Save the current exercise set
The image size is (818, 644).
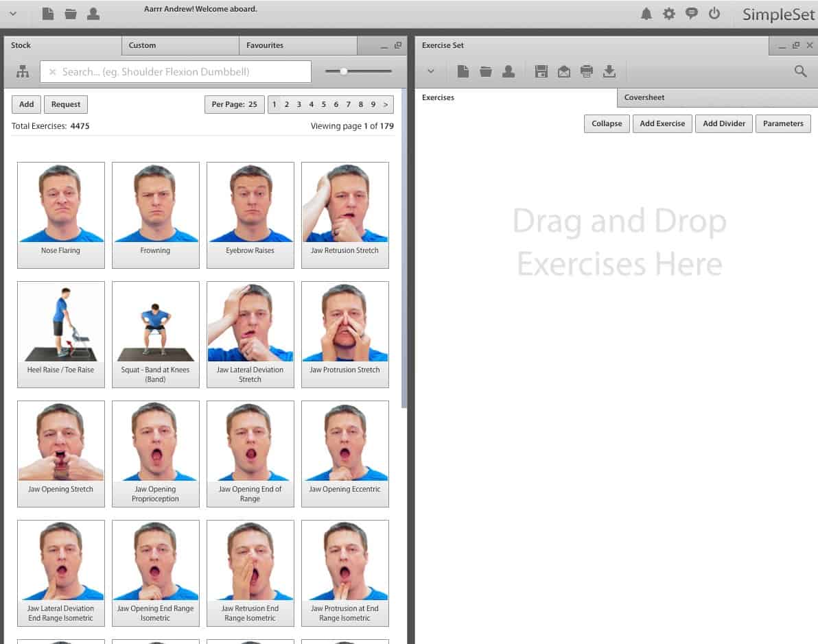tap(541, 71)
